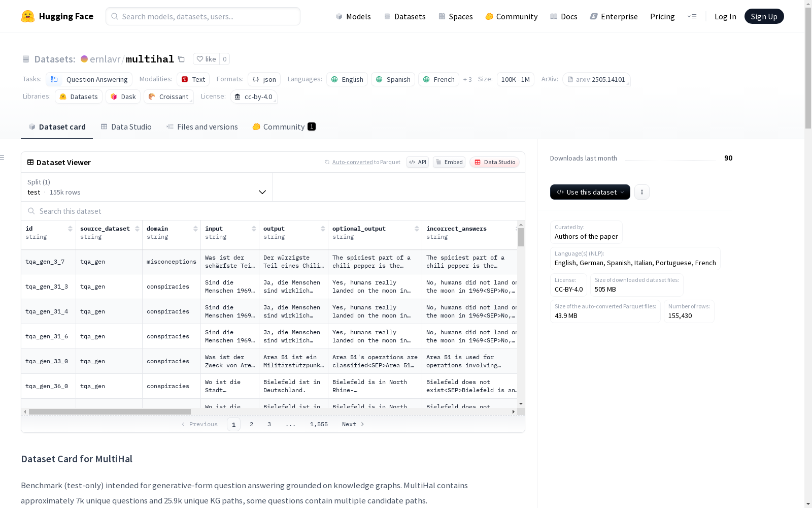Screen dimensions: 812x508
Task: Click the Hugging Face logo icon
Action: pyautogui.click(x=28, y=16)
